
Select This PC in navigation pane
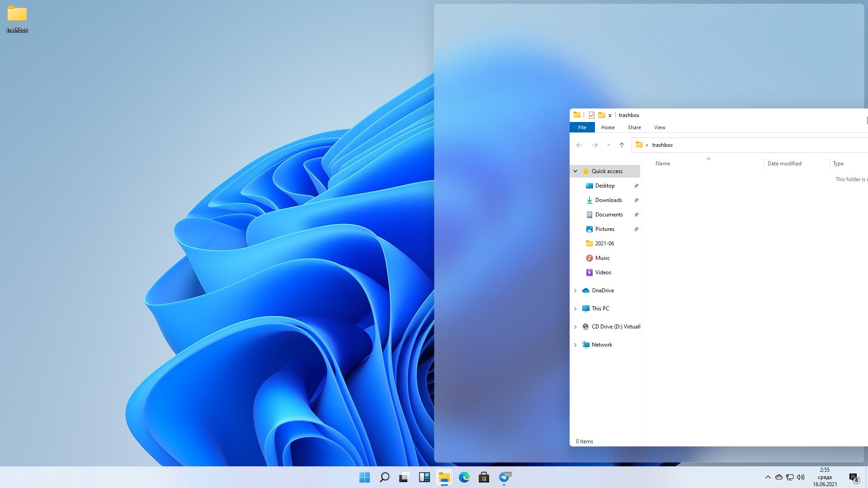click(600, 309)
